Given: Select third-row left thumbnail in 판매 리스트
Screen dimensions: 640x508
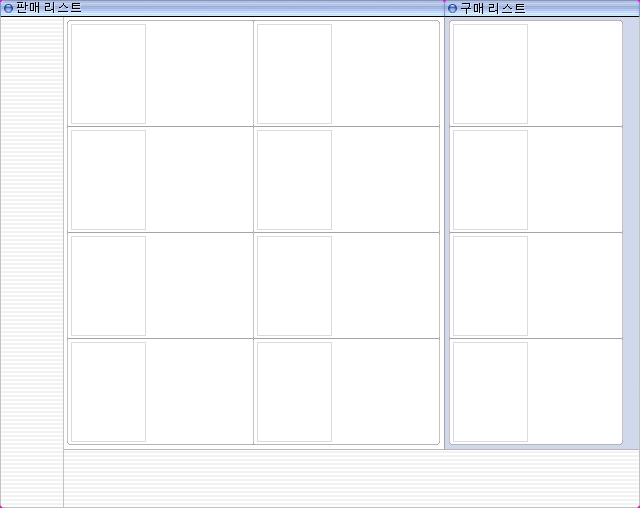Looking at the screenshot, I should [109, 286].
